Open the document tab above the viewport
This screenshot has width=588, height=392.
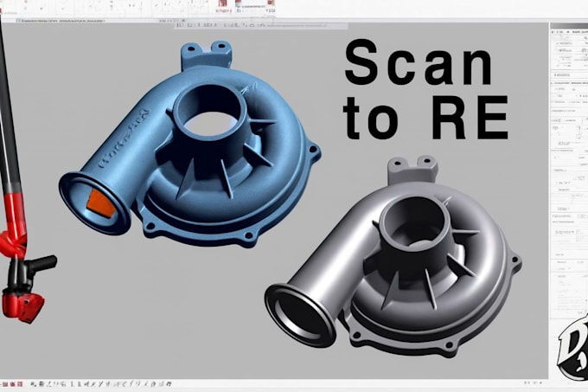(x=60, y=22)
